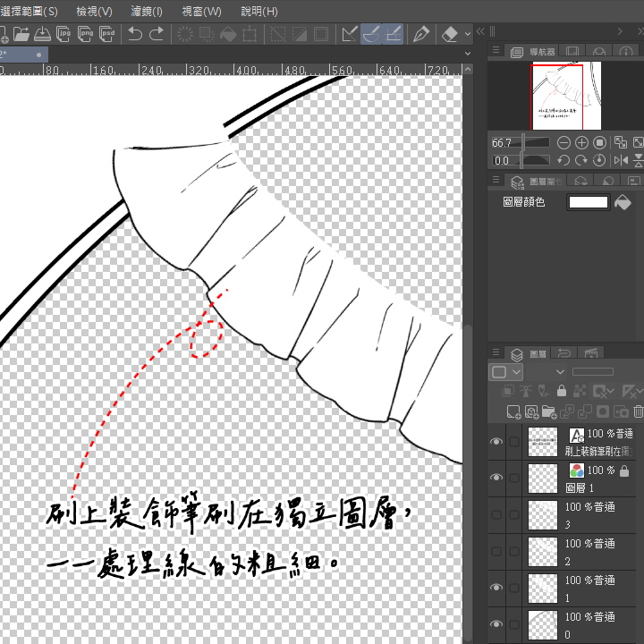Set Navigator zoom to 100% actual size
644x644 pixels.
pos(599,143)
